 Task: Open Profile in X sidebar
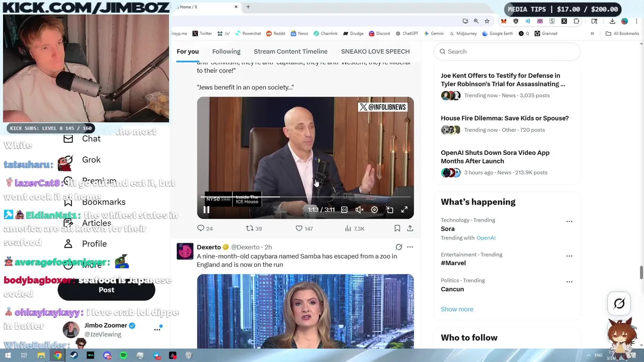tap(85, 244)
